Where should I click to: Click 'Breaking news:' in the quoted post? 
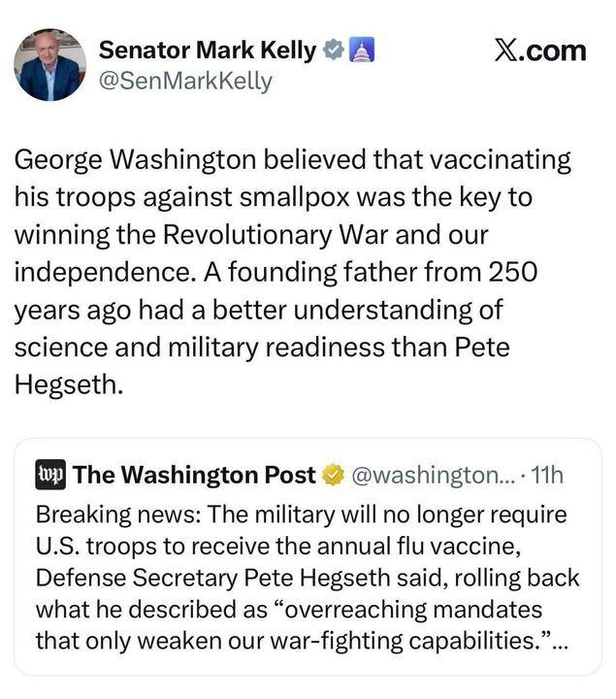(x=104, y=514)
